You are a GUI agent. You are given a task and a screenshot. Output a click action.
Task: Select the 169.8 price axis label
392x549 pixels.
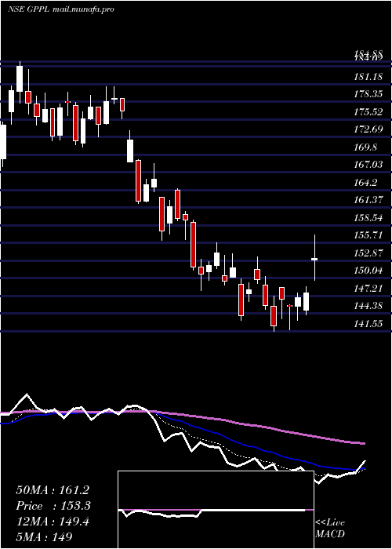365,147
